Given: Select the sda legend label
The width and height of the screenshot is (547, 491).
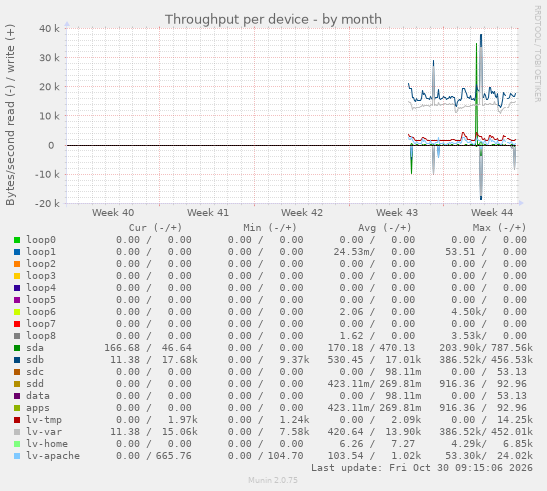Looking at the screenshot, I should (x=35, y=348).
